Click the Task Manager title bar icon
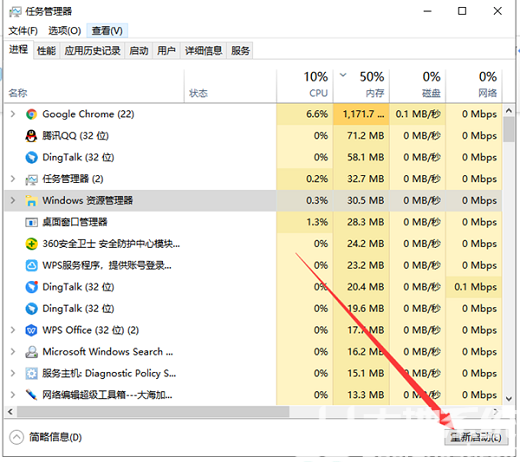The width and height of the screenshot is (520, 463). point(15,12)
